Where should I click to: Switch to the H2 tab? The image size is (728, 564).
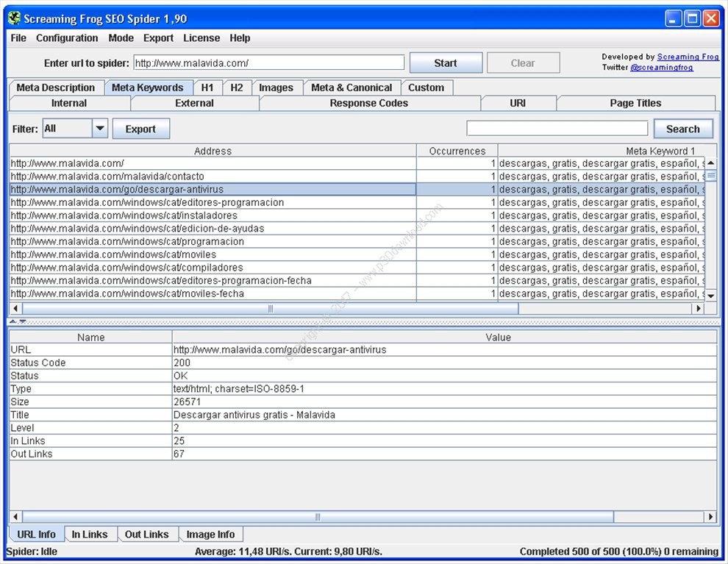point(237,88)
